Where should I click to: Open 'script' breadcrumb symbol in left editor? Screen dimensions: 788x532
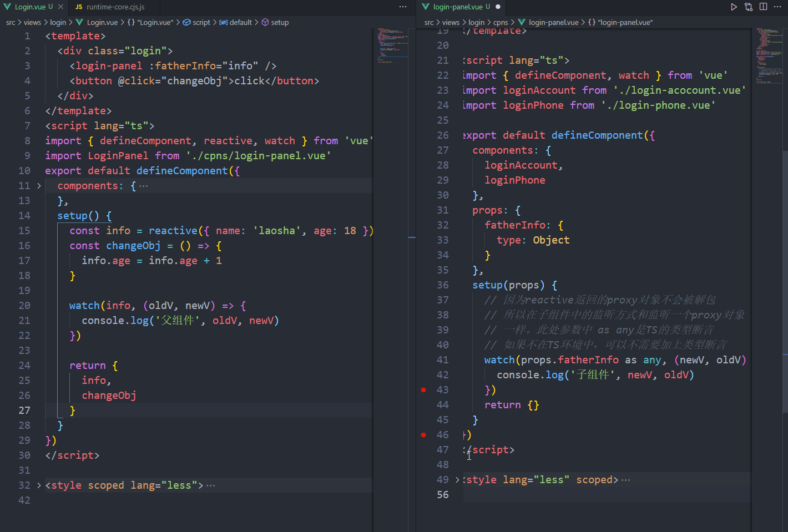pyautogui.click(x=201, y=23)
